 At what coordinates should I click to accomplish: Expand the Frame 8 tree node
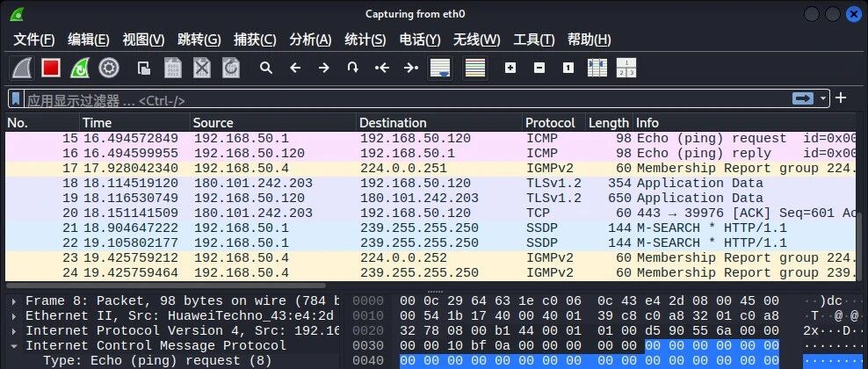coord(13,301)
